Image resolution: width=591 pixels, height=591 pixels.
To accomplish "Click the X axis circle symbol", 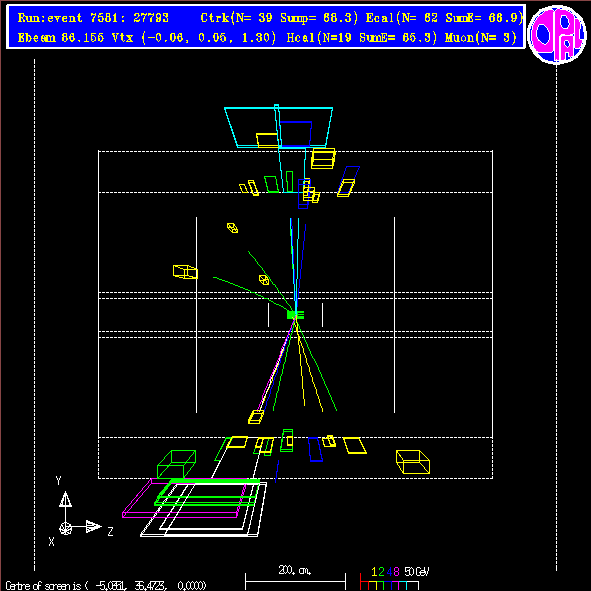I will (66, 528).
